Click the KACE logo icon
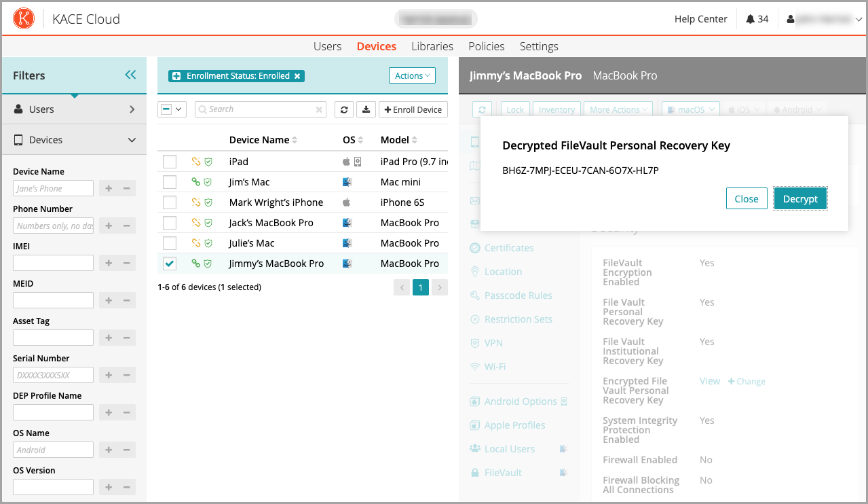 tap(24, 18)
